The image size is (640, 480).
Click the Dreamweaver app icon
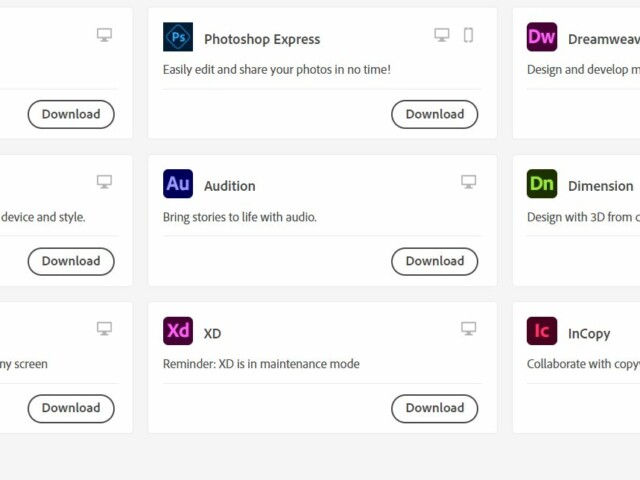[x=542, y=38]
